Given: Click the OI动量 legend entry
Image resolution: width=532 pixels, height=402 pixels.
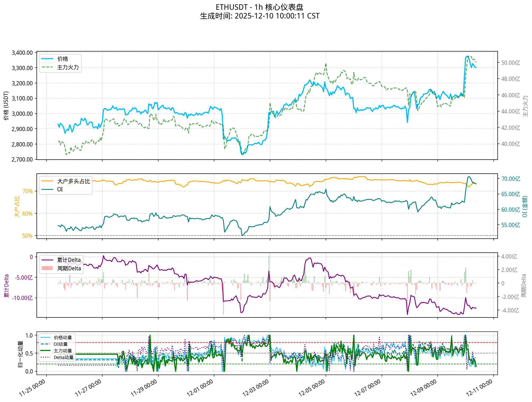Looking at the screenshot, I should click(x=61, y=344).
